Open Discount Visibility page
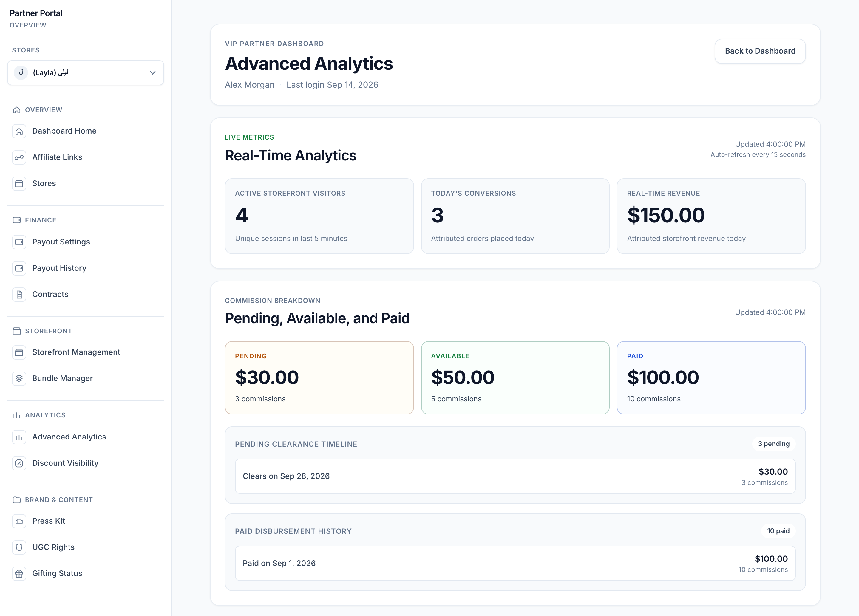Image resolution: width=859 pixels, height=616 pixels. 86,463
